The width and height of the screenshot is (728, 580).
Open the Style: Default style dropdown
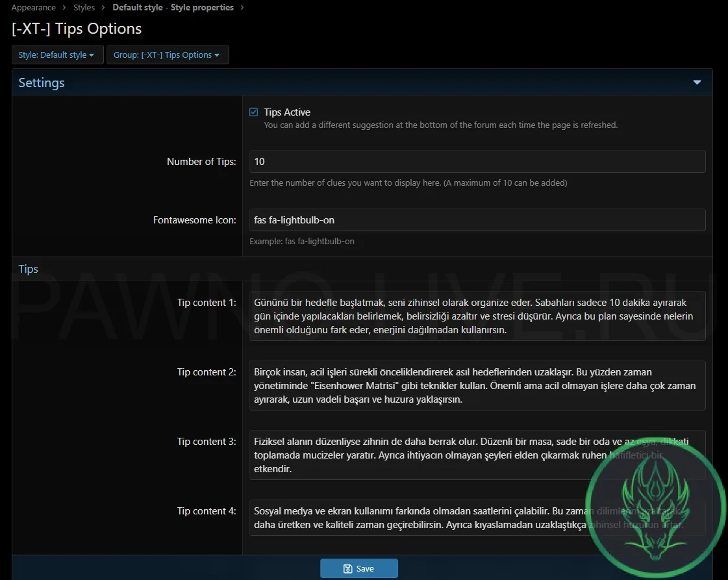(x=57, y=55)
